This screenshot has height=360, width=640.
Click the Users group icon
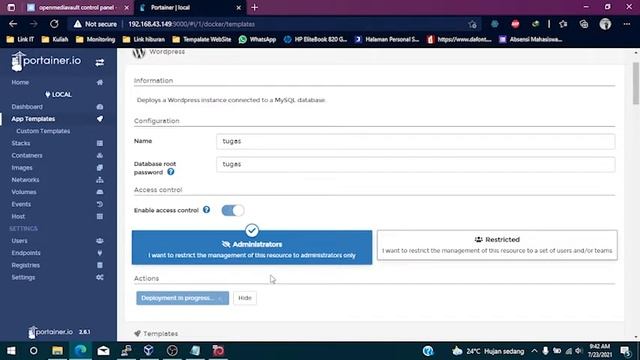tap(100, 241)
